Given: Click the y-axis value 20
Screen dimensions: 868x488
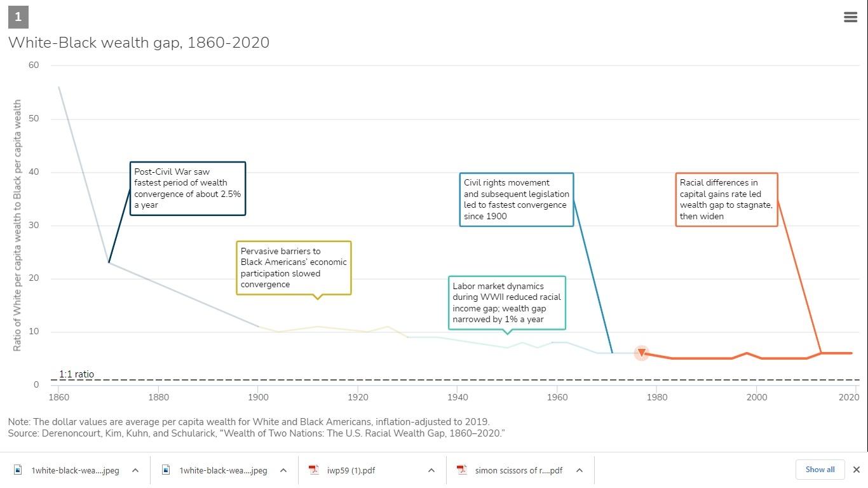Looking at the screenshot, I should coord(34,279).
